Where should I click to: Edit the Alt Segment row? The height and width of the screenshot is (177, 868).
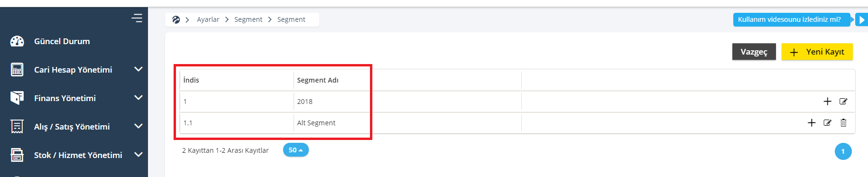tap(827, 122)
